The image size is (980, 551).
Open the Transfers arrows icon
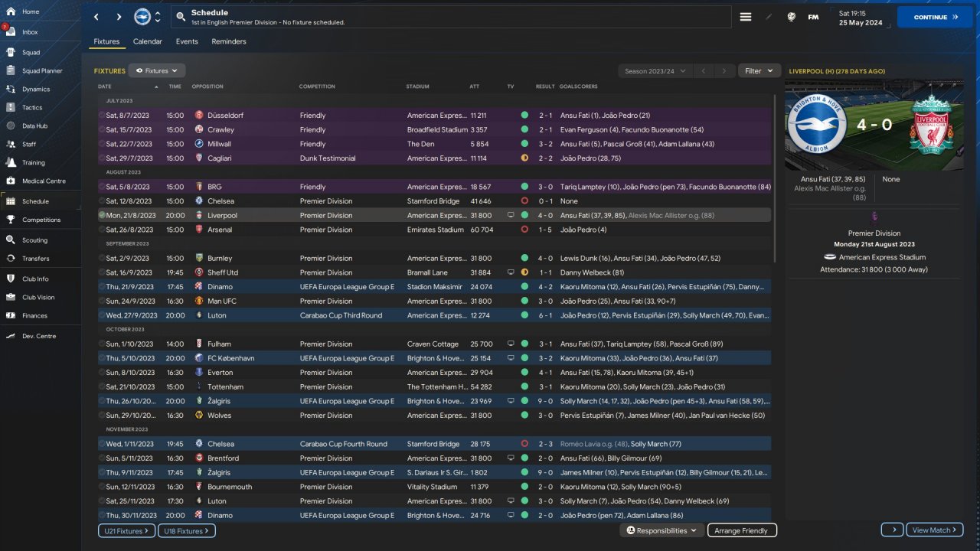tap(11, 259)
